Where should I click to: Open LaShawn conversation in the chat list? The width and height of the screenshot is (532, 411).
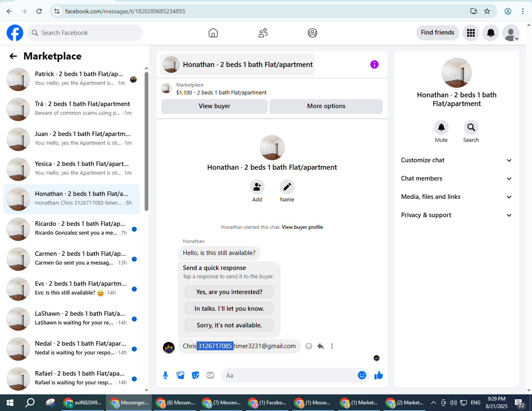pos(72,319)
